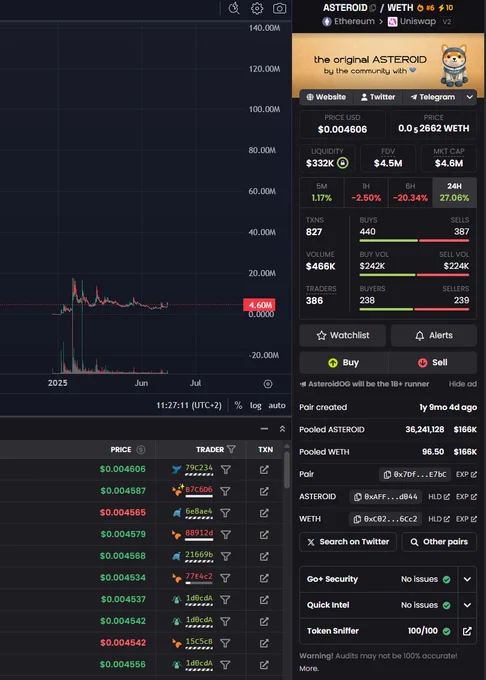Open Token Sniffer external link icon

467,631
